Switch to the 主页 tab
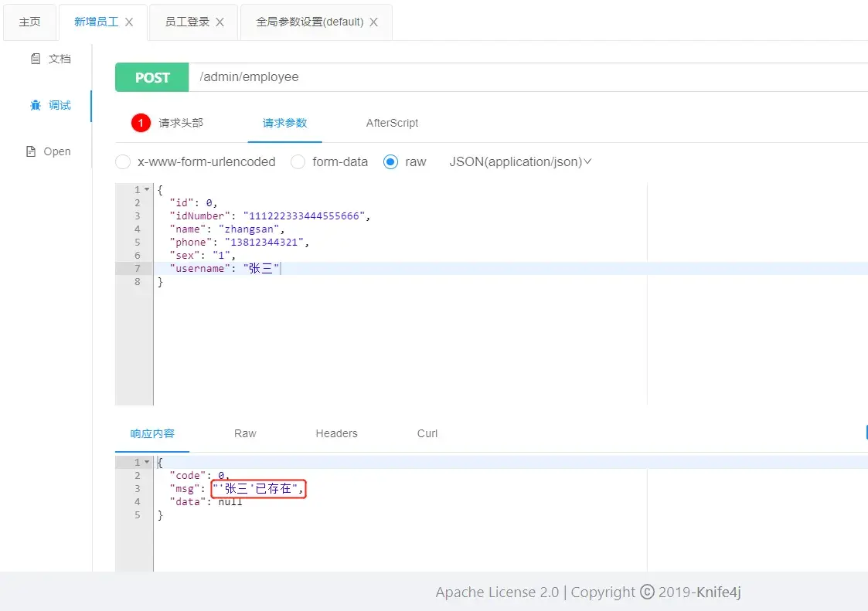The height and width of the screenshot is (611, 868). [29, 22]
